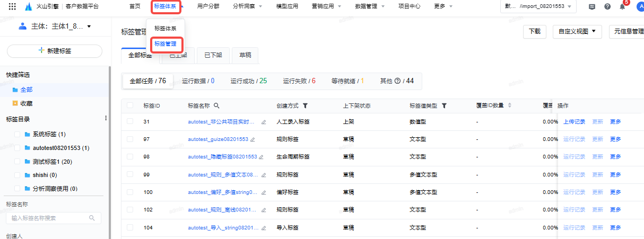Open the app grid launcher icon

pos(12,6)
